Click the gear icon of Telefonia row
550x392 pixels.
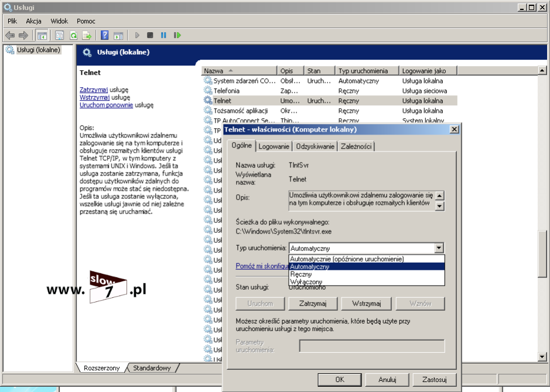click(208, 90)
